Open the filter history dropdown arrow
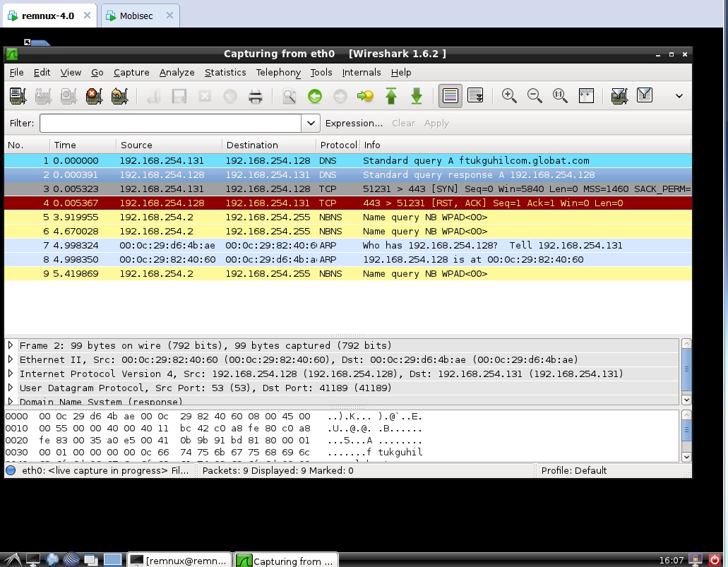The width and height of the screenshot is (728, 567). click(x=311, y=123)
